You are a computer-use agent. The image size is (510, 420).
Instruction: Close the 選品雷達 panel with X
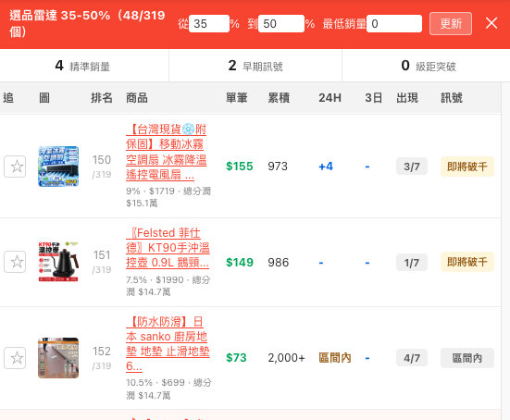pyautogui.click(x=491, y=23)
